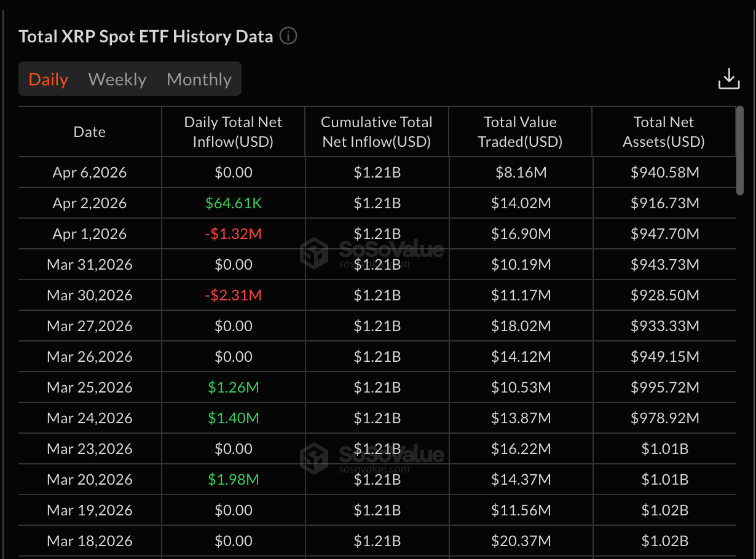The image size is (756, 559).
Task: Click the $11.17M traded value
Action: pyautogui.click(x=521, y=295)
